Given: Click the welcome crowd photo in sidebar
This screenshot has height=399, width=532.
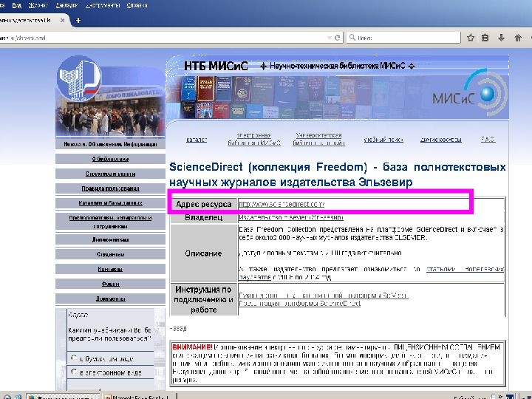Looking at the screenshot, I should (110, 114).
